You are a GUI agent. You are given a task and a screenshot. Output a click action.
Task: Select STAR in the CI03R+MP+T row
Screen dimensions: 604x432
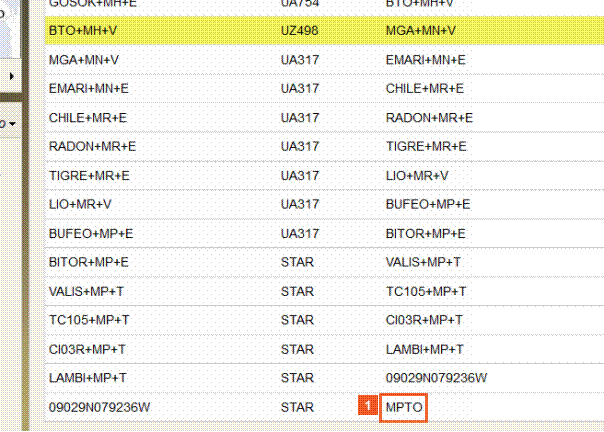pos(297,350)
